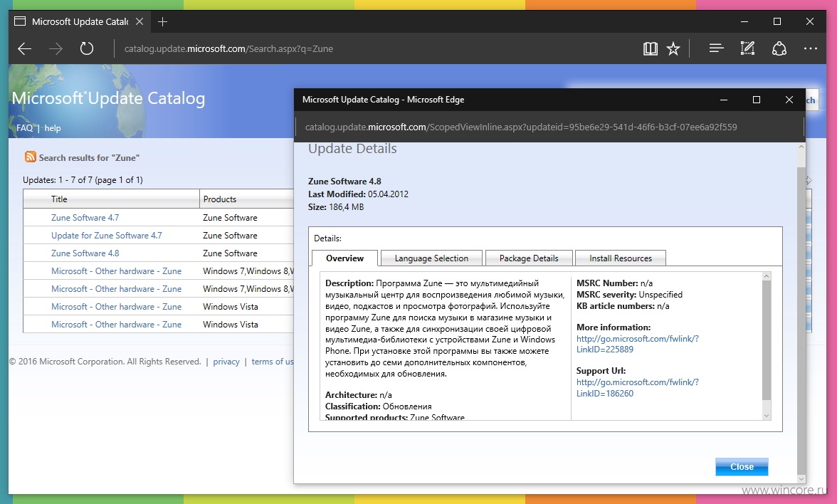Click popup window scrollbar up arrow
Screen dimensions: 837x504
coord(801,147)
